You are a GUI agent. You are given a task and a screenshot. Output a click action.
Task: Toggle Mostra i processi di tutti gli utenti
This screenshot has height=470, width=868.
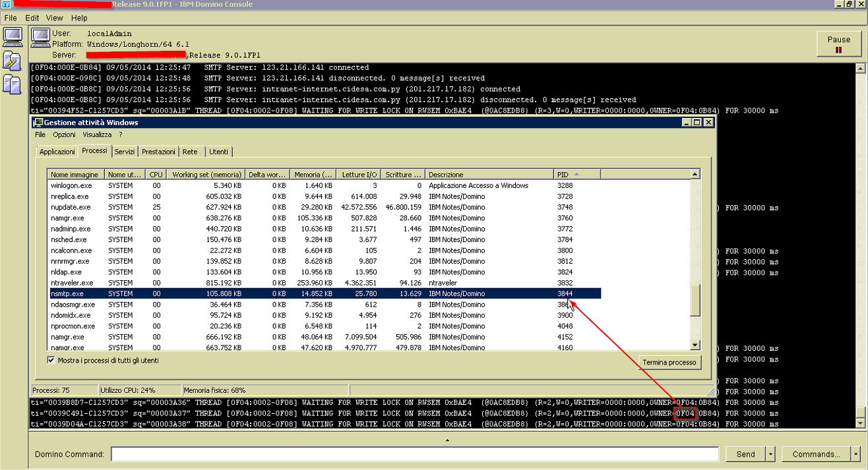click(51, 361)
